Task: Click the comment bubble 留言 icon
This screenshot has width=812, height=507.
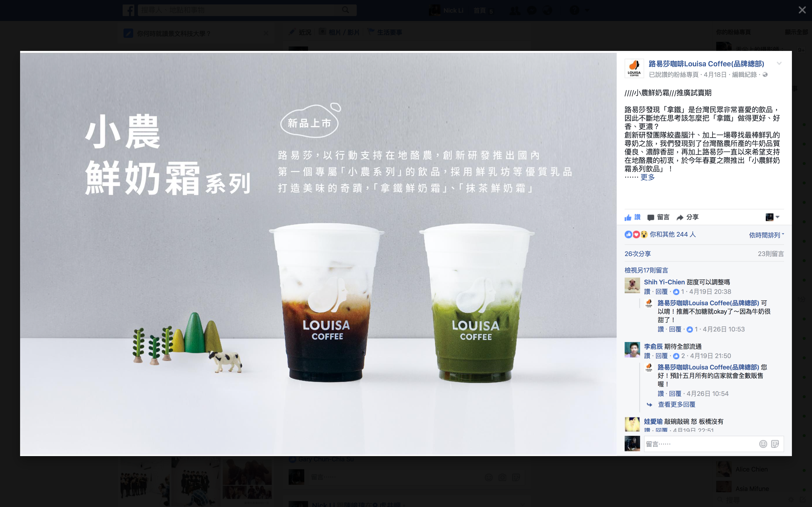Action: 651,218
